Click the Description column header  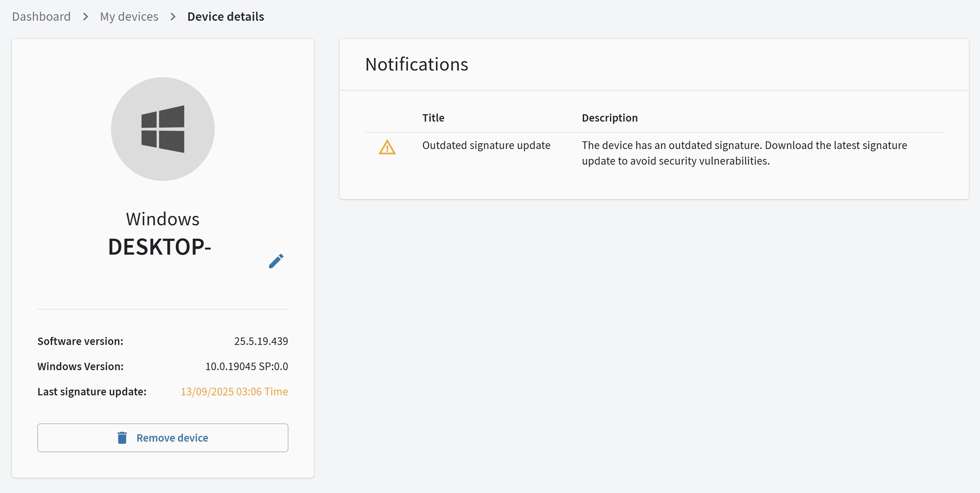pos(609,118)
